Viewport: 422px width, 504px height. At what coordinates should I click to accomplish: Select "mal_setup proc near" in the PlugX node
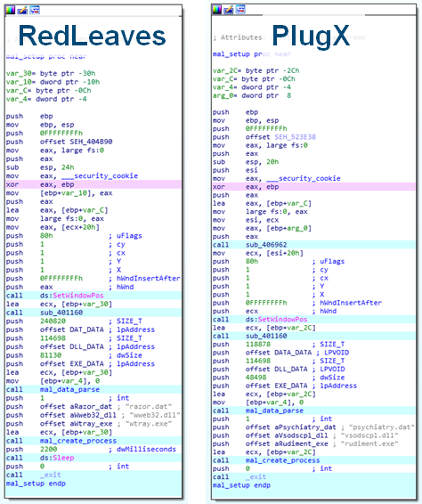252,54
